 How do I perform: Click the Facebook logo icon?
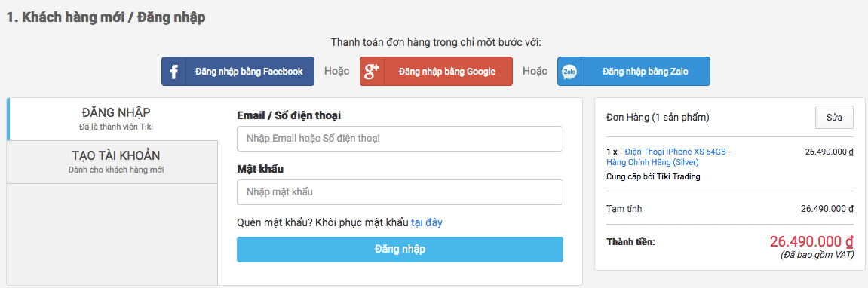(173, 72)
